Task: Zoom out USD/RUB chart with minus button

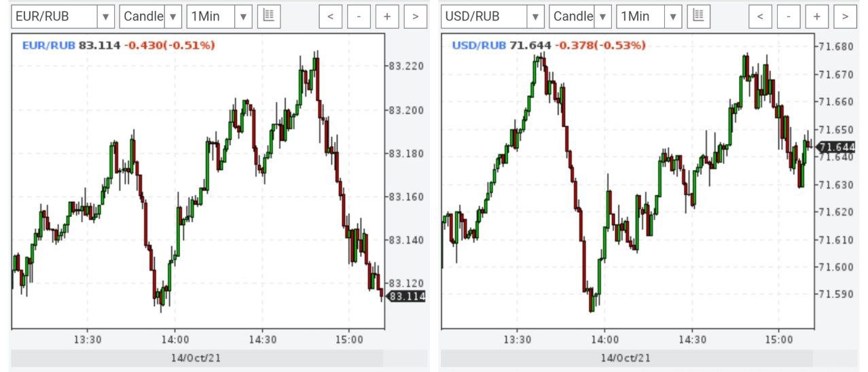Action: pos(789,16)
